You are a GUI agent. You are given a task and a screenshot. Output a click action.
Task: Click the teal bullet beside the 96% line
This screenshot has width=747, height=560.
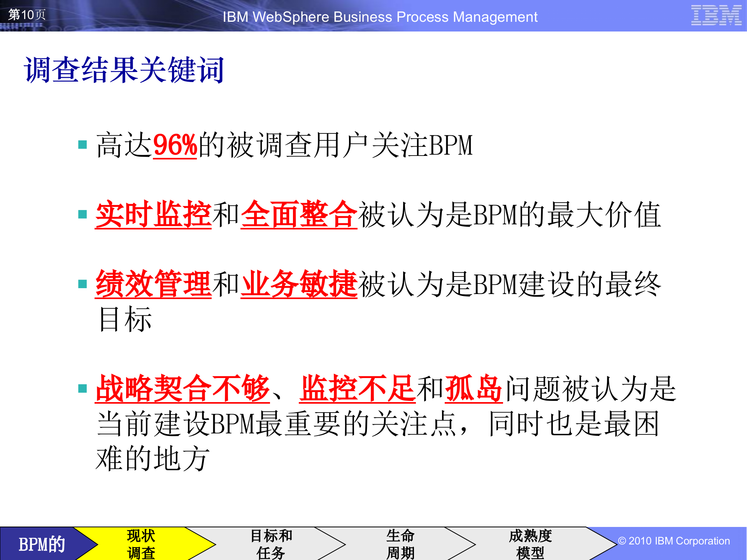pyautogui.click(x=82, y=144)
